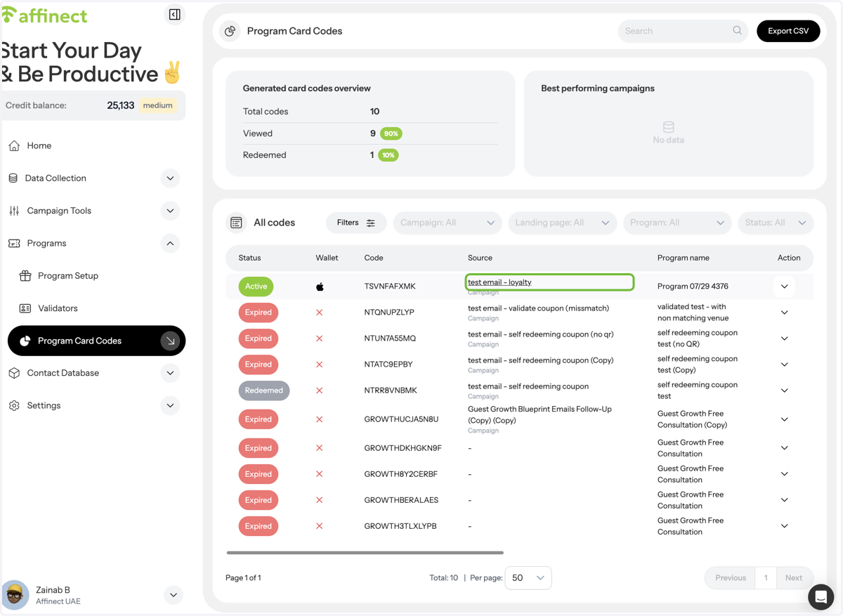The height and width of the screenshot is (616, 843).
Task: Expand the Settings menu chevron
Action: click(170, 405)
